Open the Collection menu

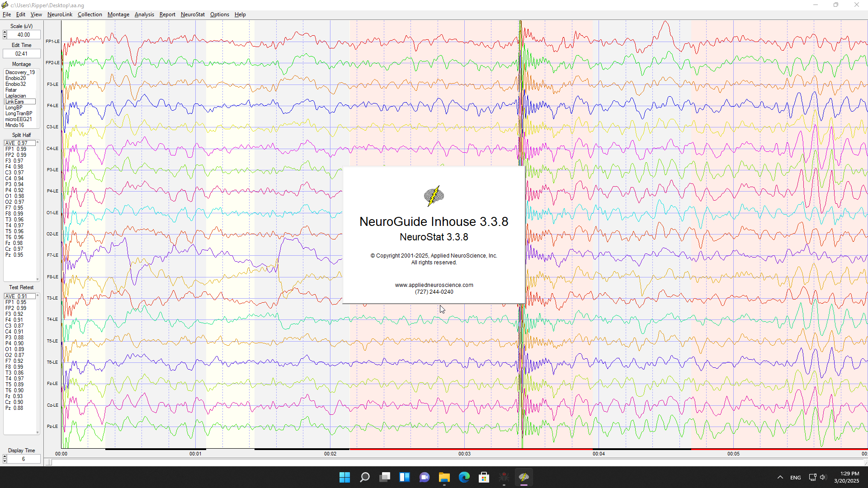click(x=90, y=14)
